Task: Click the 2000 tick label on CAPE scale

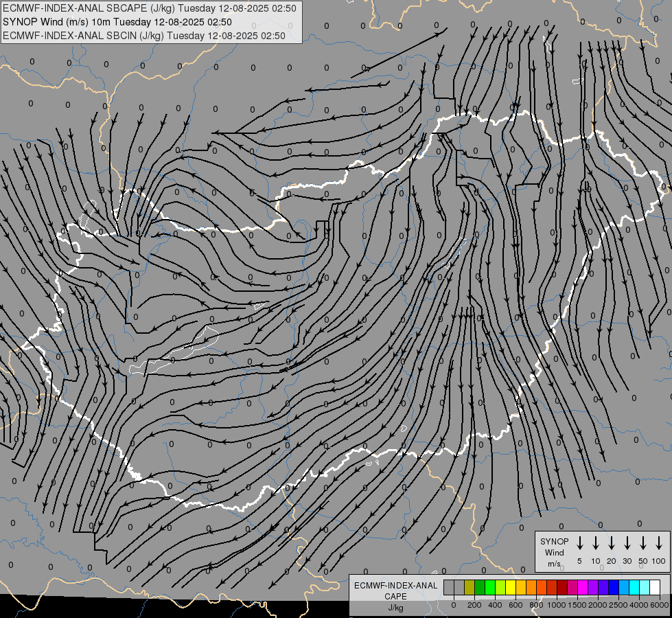Action: click(x=598, y=605)
